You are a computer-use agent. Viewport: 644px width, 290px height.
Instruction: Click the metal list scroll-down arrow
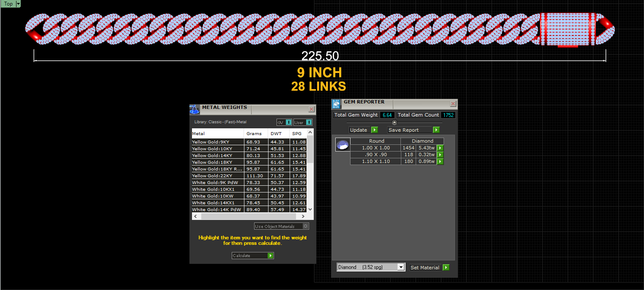[310, 209]
